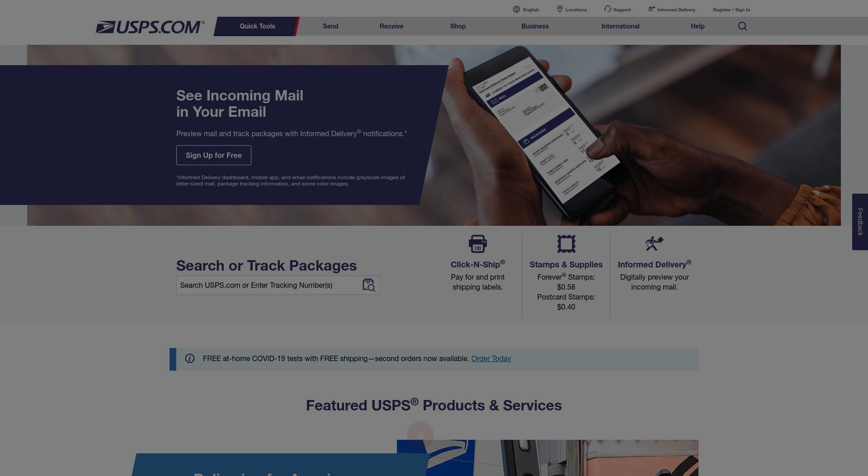Open the Locations link text
The image size is (868, 476).
pos(576,10)
